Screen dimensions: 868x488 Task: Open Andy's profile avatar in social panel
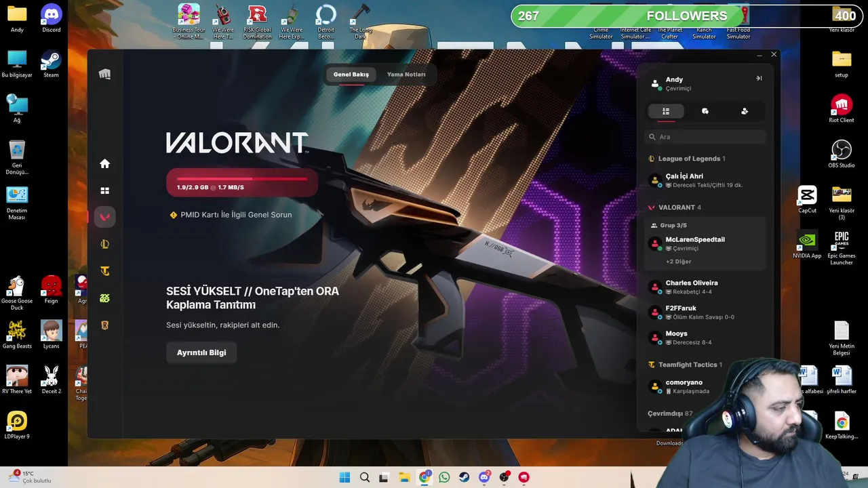click(x=655, y=84)
